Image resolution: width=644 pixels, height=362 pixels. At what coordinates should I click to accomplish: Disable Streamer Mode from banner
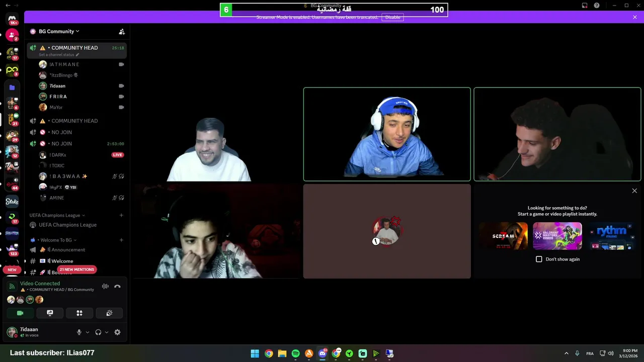392,17
